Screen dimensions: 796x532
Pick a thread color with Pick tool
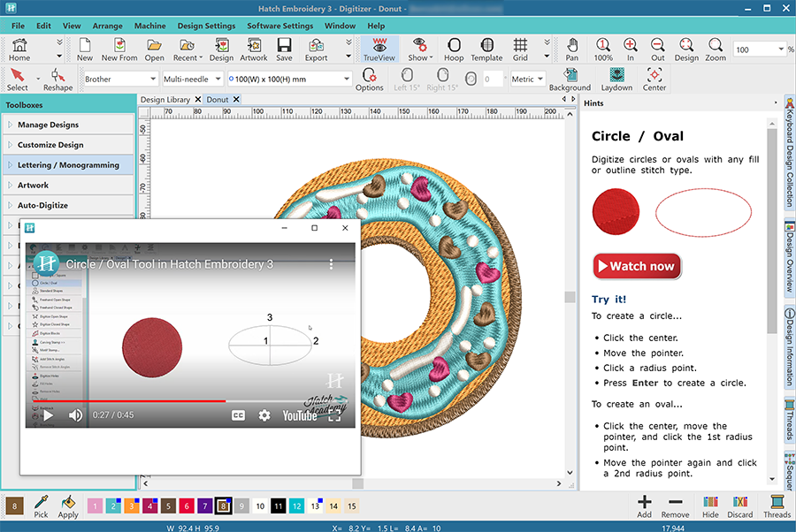point(41,506)
